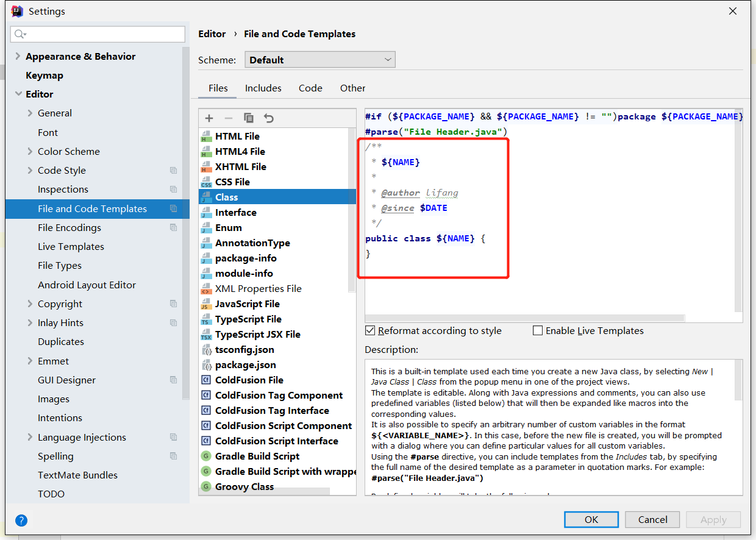Click the Remove template minus icon
Viewport: 756px width, 540px height.
[x=229, y=118]
